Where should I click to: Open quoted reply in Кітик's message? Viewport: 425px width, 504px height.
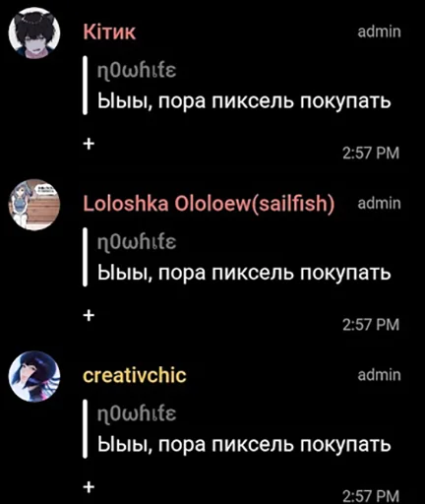pyautogui.click(x=237, y=86)
